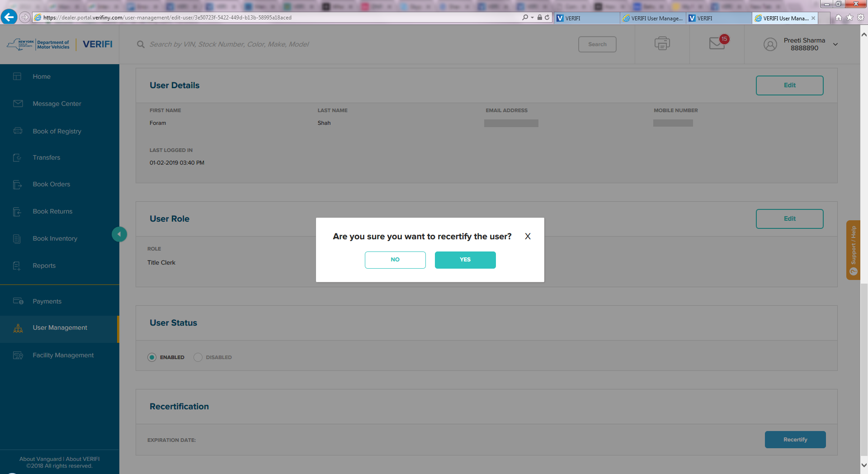Open the browser home icon
The image size is (868, 474).
(x=839, y=18)
